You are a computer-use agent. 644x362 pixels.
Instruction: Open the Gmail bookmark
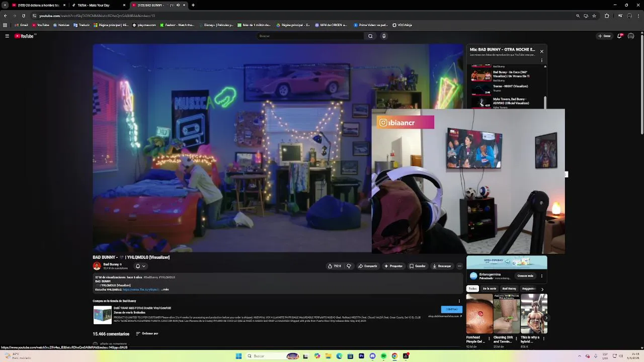tap(21, 25)
